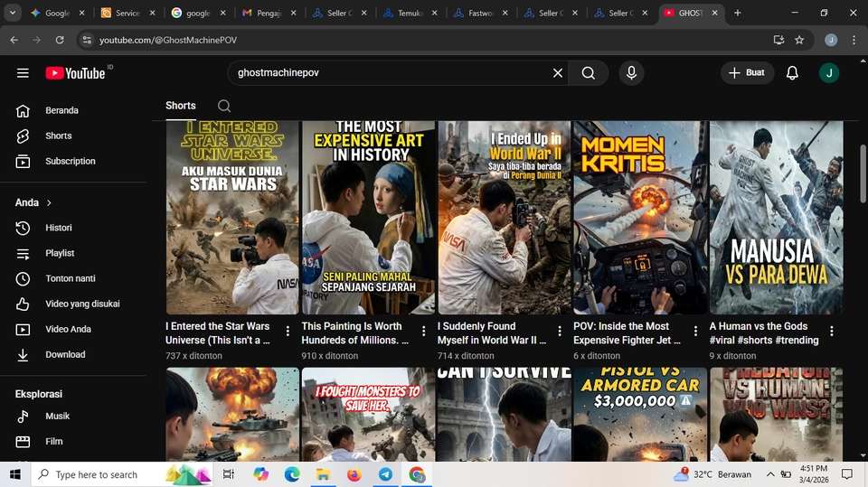
Task: Open the YouTube hamburger guide menu
Action: coord(23,73)
